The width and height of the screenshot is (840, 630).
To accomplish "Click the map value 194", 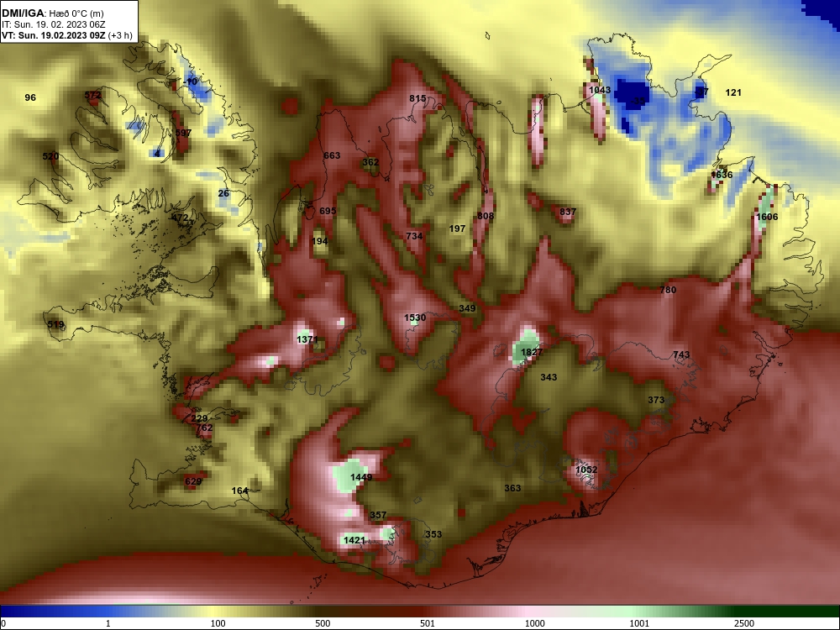I will pos(320,242).
